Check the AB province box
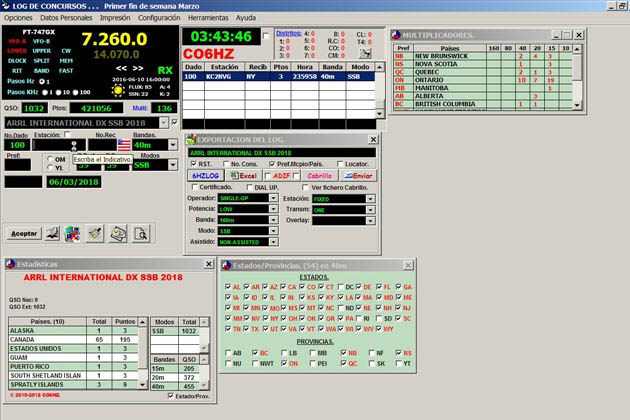Viewport: 630px width, 420px height. pyautogui.click(x=228, y=353)
